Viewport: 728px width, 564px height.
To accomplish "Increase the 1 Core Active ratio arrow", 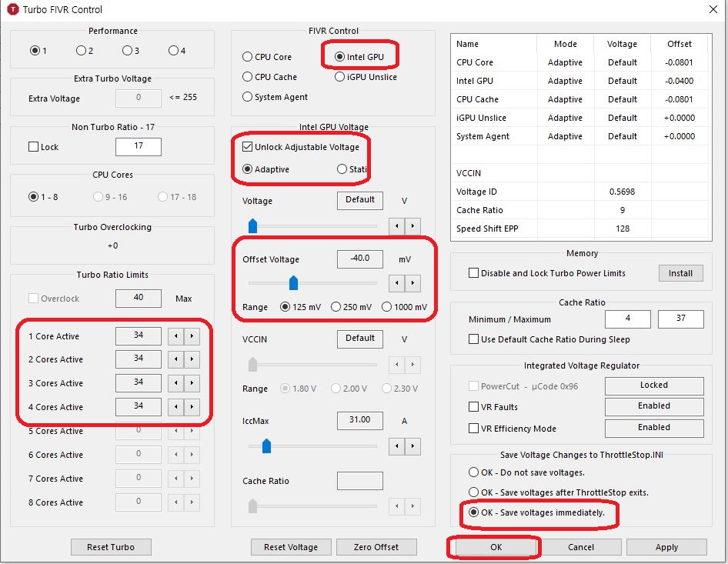I will click(x=192, y=336).
